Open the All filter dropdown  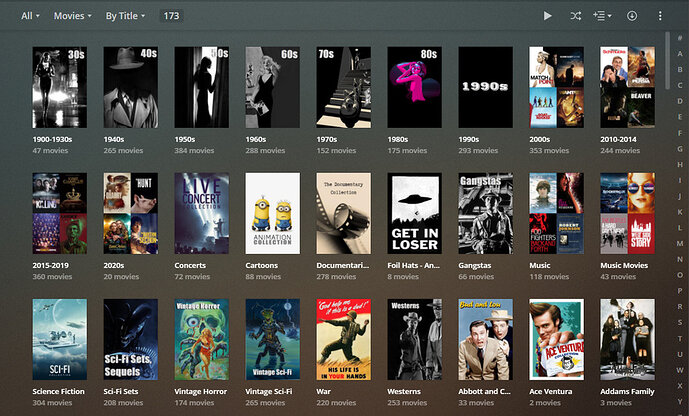(30, 16)
